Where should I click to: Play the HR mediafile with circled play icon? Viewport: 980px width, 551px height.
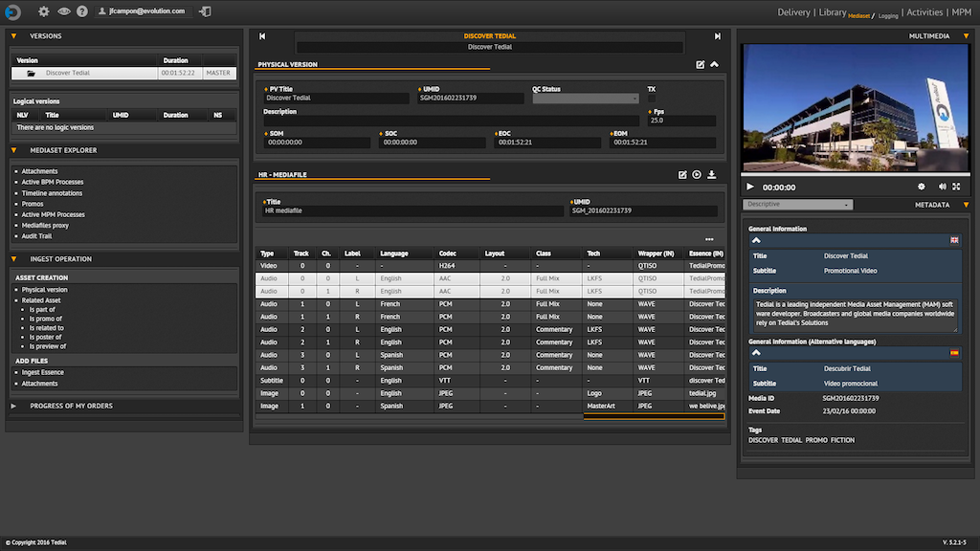(697, 175)
